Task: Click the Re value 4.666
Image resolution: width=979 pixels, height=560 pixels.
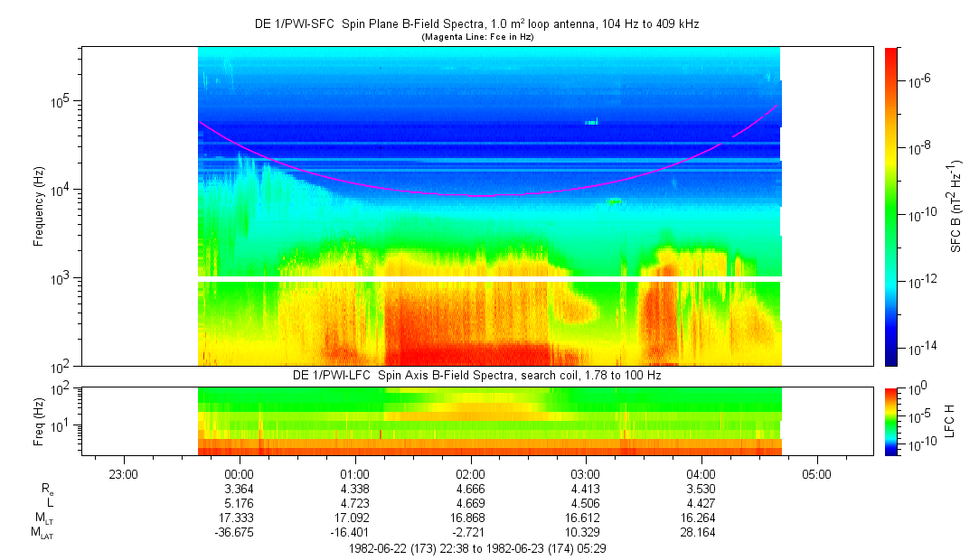Action: click(x=470, y=488)
